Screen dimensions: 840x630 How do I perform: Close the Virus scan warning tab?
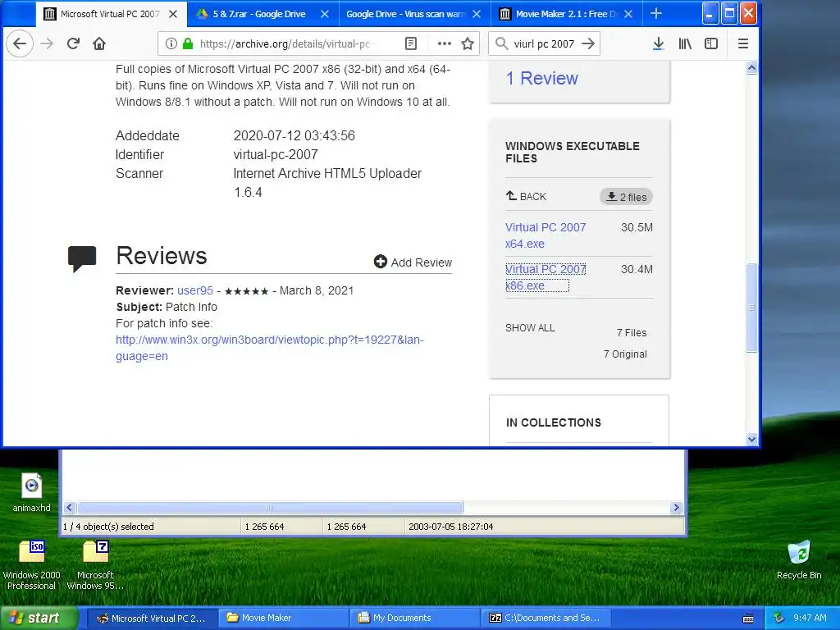477,14
